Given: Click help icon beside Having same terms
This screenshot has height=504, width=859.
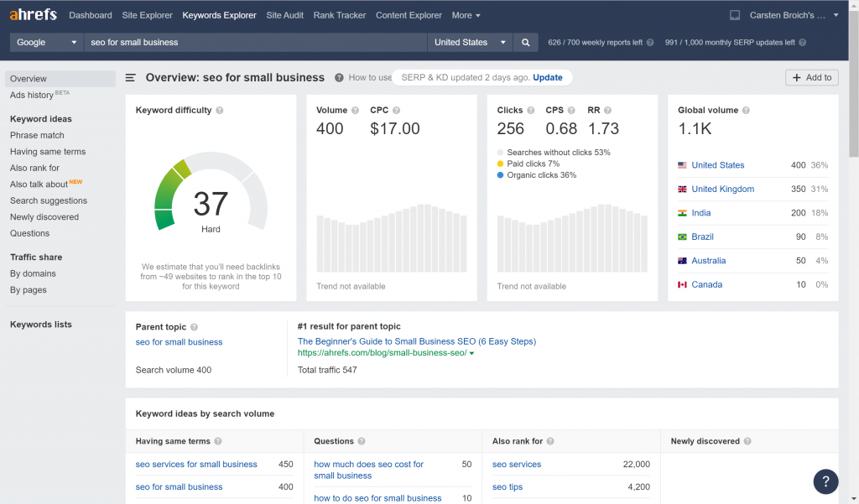Looking at the screenshot, I should pyautogui.click(x=218, y=441).
